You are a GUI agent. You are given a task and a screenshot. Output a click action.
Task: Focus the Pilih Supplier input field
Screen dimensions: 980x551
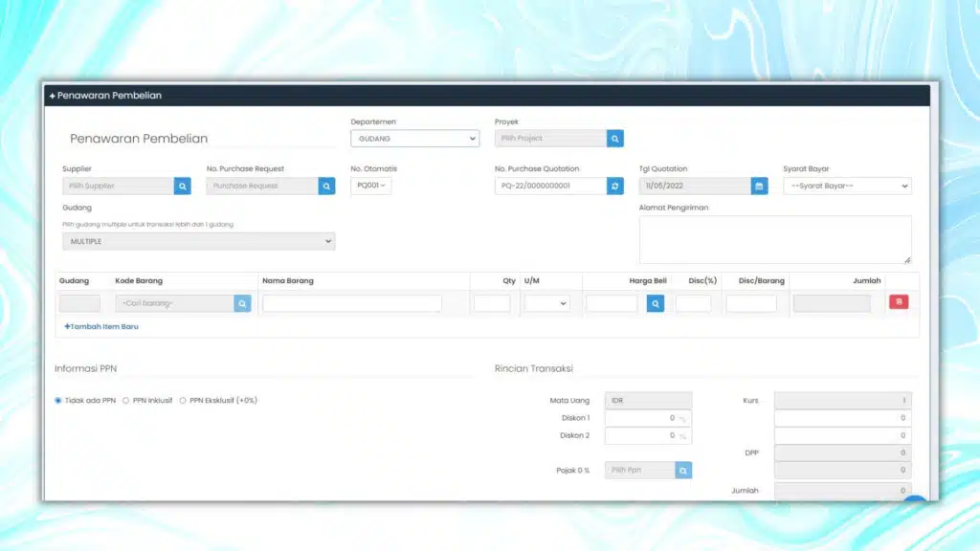pos(118,187)
